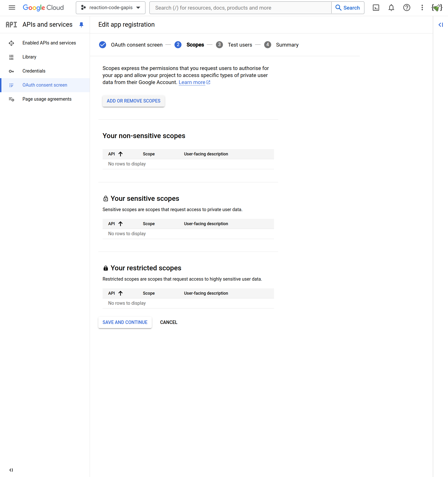
Task: Jump to OAuth consent screen step
Action: tap(136, 45)
